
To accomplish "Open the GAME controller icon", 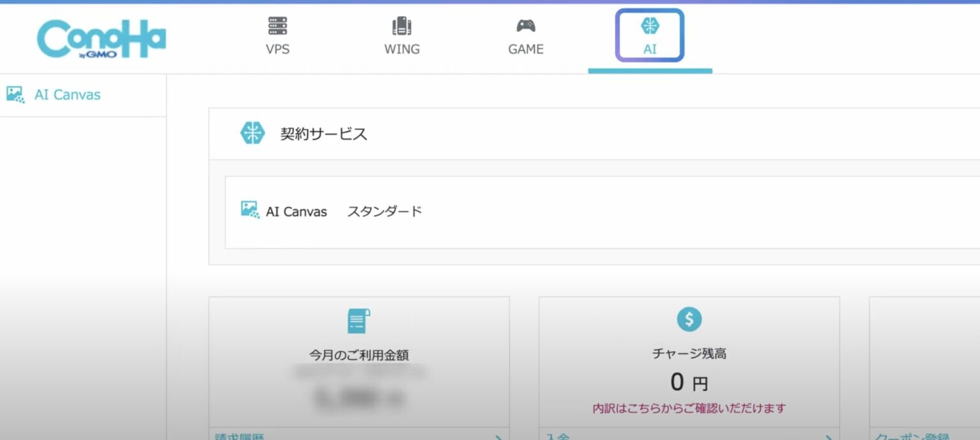I will tap(525, 26).
